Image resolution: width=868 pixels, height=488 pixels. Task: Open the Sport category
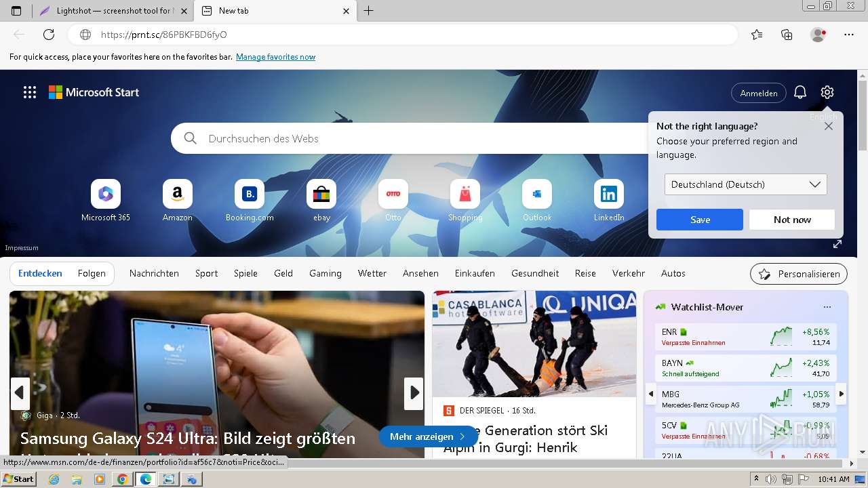click(x=206, y=273)
